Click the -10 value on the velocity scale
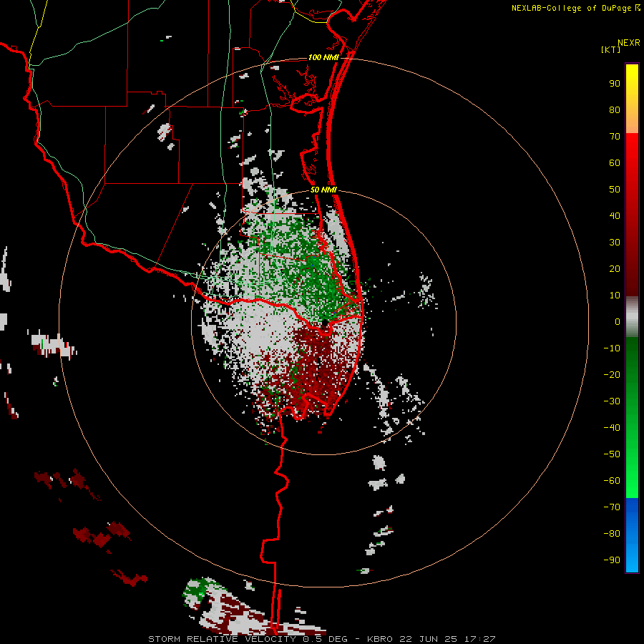The image size is (644, 644). pyautogui.click(x=612, y=348)
